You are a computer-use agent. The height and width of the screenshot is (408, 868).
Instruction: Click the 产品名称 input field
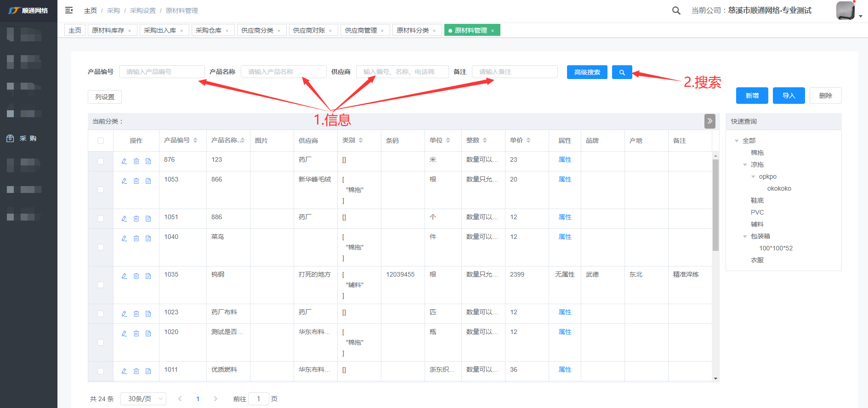[x=284, y=72]
